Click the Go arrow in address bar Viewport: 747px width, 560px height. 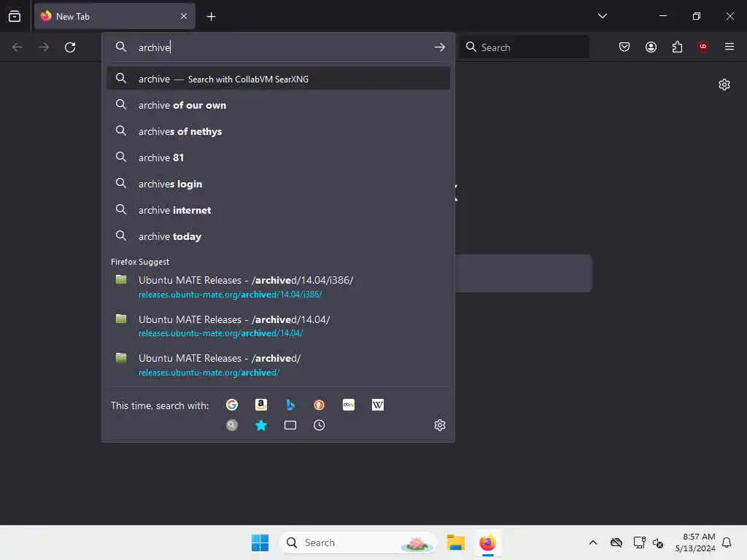click(439, 47)
